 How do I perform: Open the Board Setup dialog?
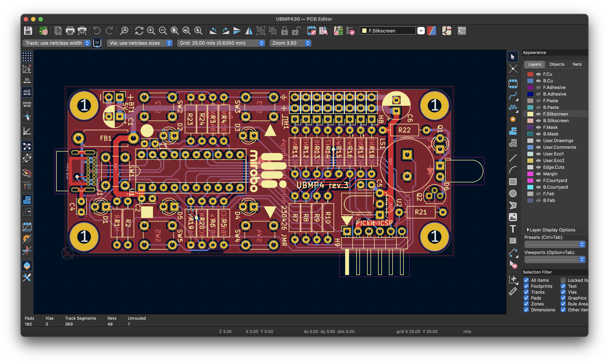[43, 31]
